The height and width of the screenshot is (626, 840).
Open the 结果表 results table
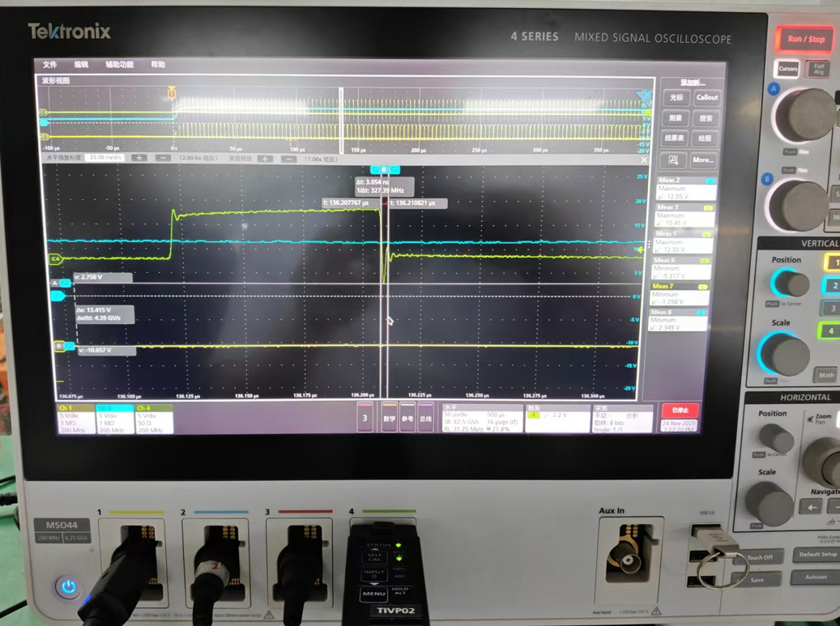tap(675, 138)
